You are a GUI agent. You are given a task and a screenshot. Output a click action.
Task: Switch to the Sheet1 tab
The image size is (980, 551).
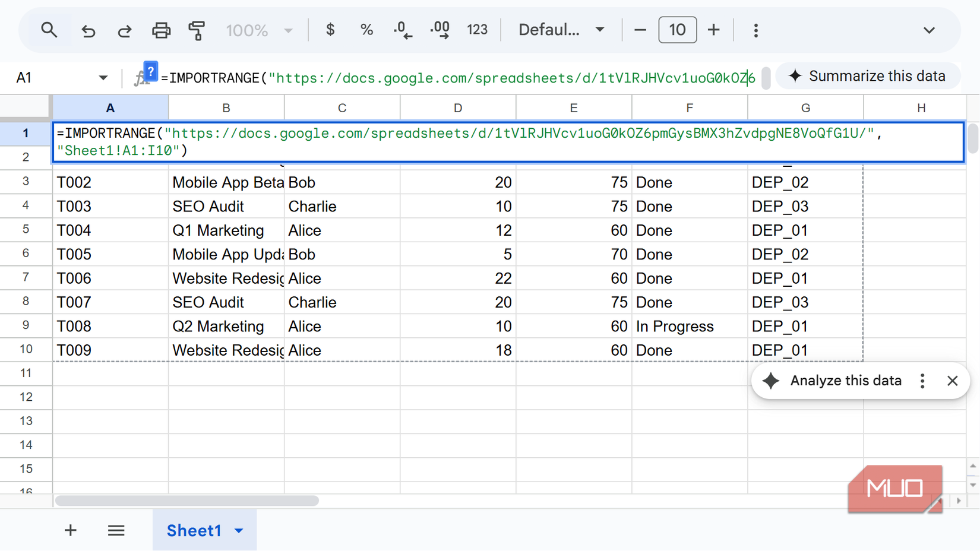point(194,530)
